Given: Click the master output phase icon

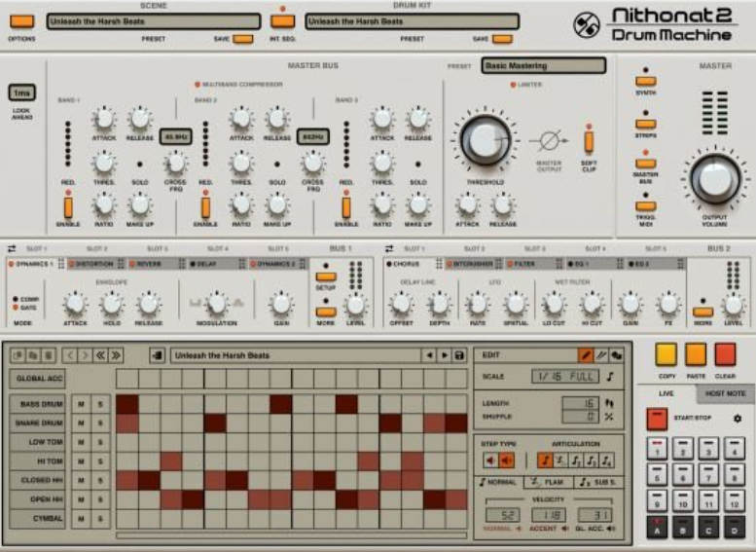Looking at the screenshot, I should pyautogui.click(x=549, y=141).
